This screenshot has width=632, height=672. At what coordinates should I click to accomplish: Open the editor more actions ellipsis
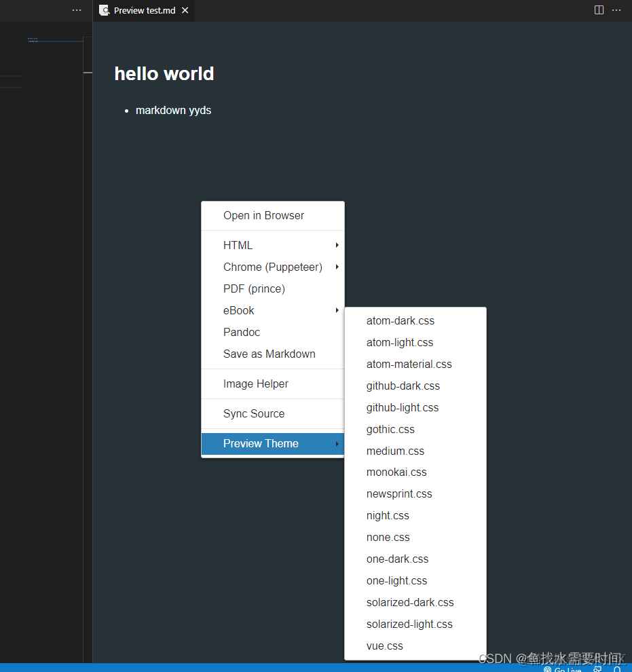(616, 10)
